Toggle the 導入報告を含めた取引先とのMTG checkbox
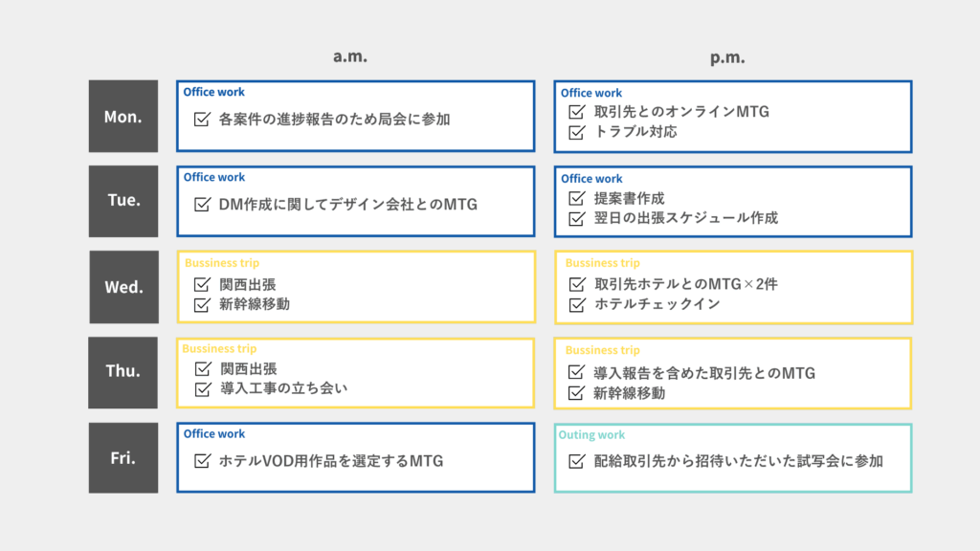This screenshot has width=980, height=551. [x=576, y=373]
